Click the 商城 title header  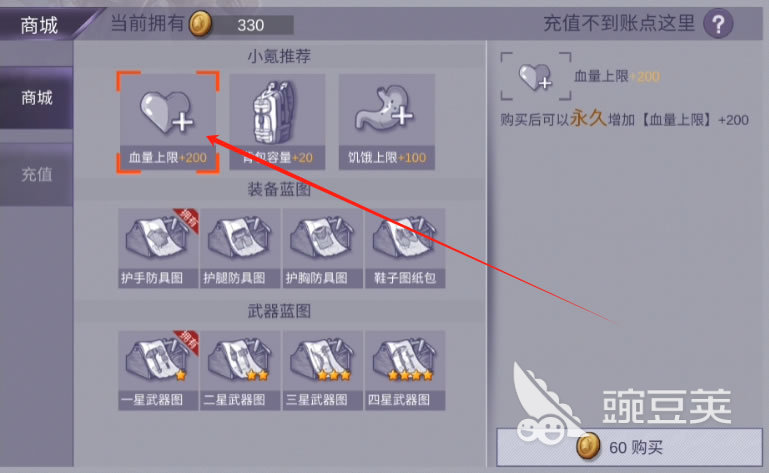click(39, 25)
